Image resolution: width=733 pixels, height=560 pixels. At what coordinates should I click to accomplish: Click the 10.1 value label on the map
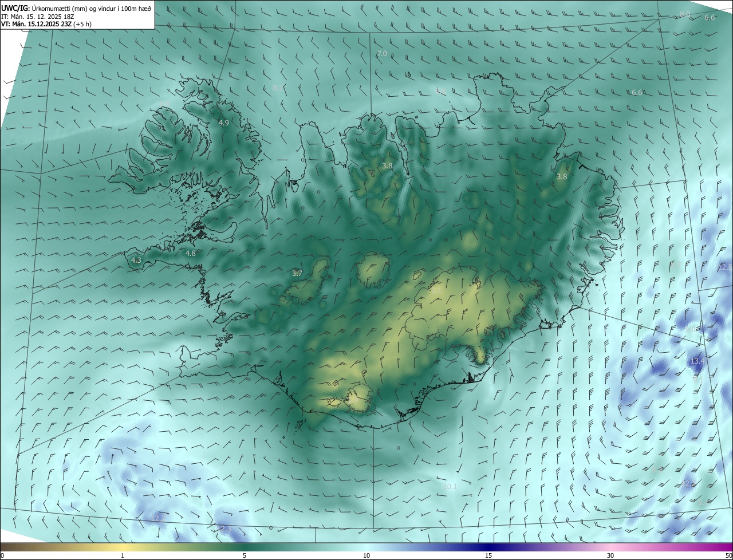pyautogui.click(x=451, y=487)
